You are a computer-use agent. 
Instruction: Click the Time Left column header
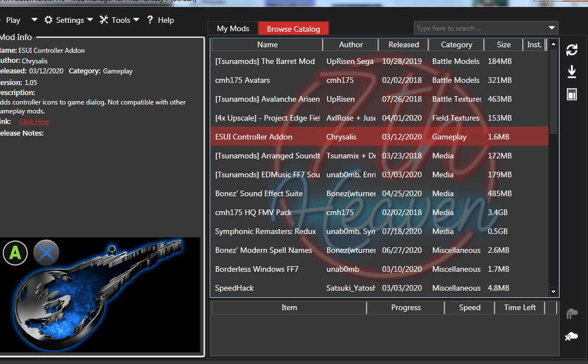520,307
